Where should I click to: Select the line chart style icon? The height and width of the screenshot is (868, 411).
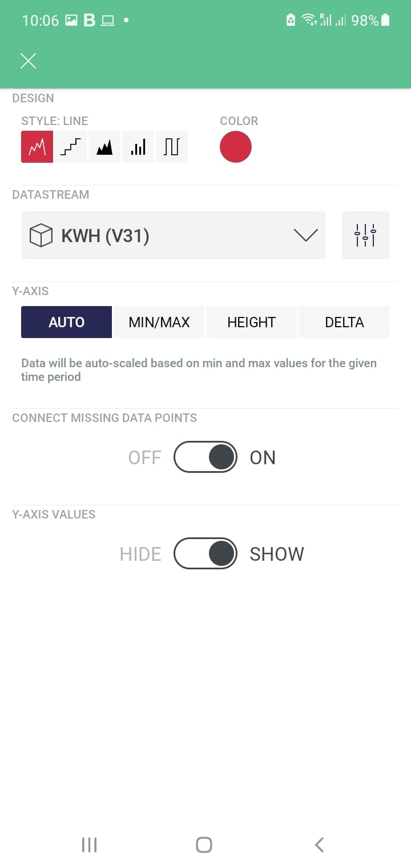pyautogui.click(x=37, y=147)
